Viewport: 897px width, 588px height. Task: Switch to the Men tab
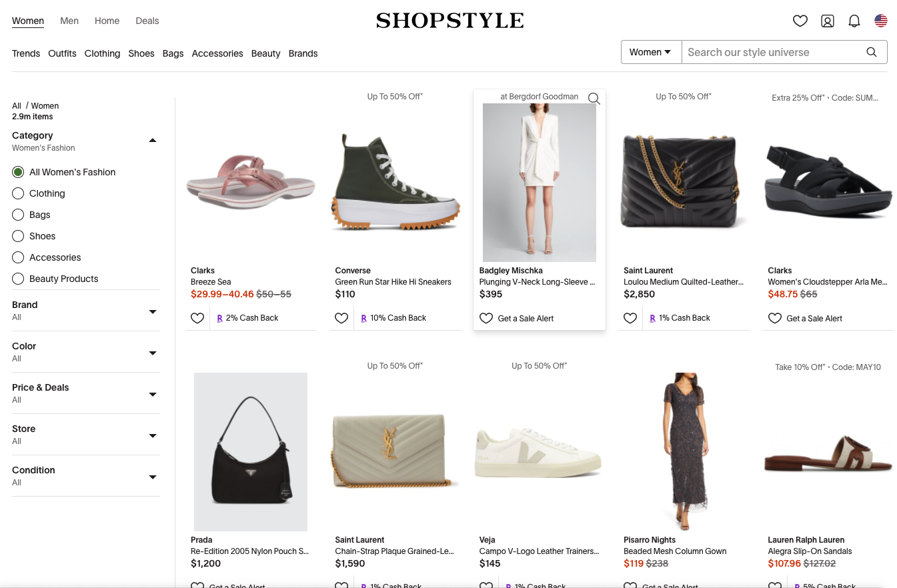click(x=69, y=21)
